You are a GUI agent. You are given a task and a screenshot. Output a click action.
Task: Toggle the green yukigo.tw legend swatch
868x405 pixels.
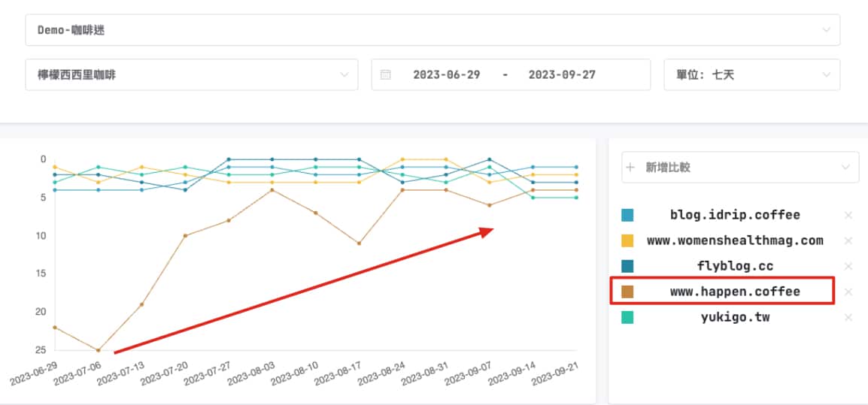627,318
